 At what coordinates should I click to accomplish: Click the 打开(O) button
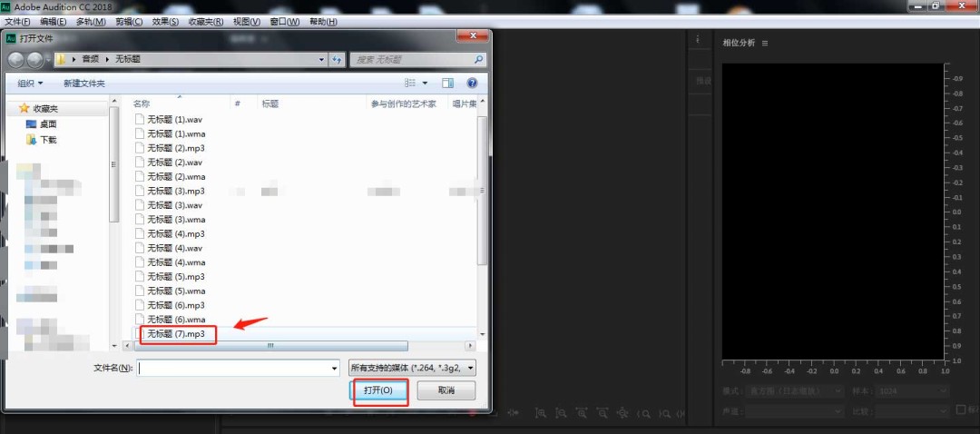coord(378,390)
